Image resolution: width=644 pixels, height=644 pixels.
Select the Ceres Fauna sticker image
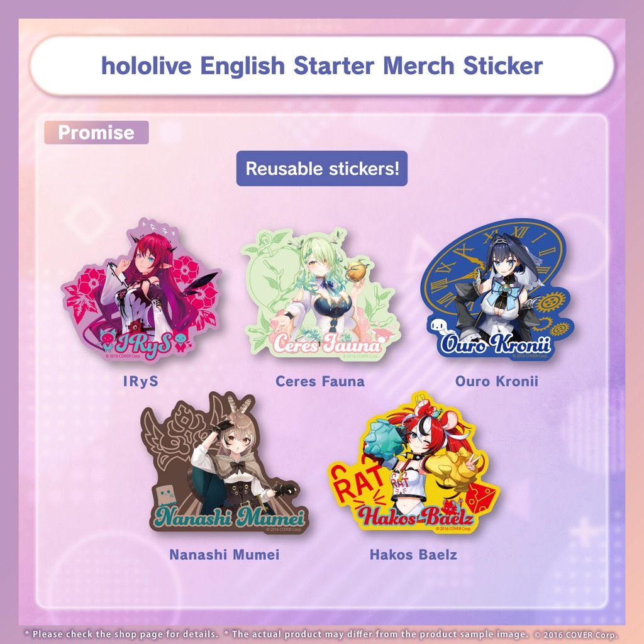pos(320,294)
